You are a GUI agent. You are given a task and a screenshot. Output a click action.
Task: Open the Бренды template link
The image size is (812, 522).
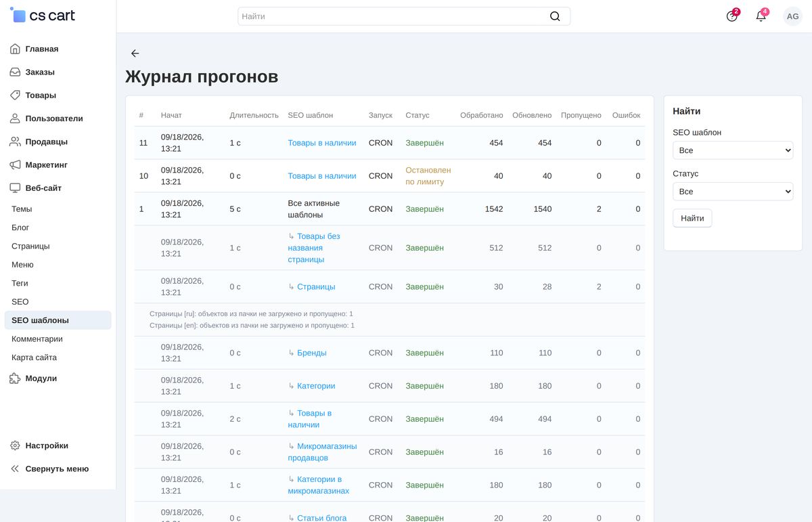click(312, 353)
